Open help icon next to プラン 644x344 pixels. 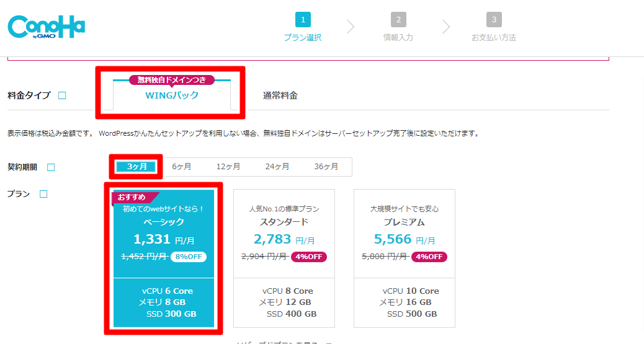pyautogui.click(x=43, y=194)
